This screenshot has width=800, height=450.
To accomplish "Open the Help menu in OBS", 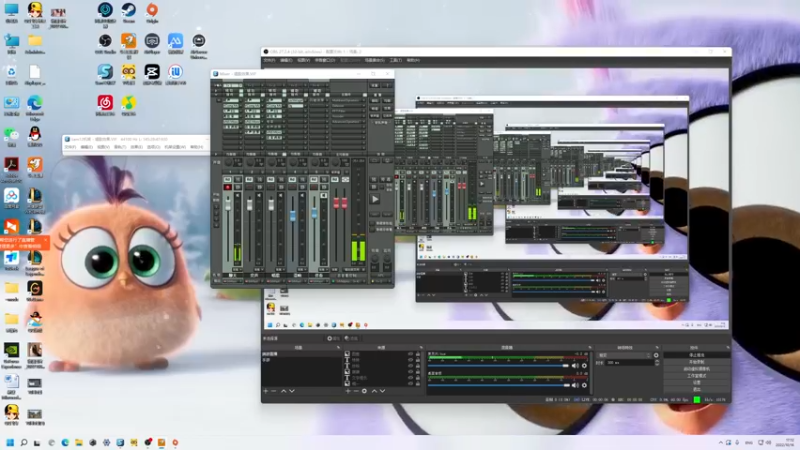I will click(413, 60).
